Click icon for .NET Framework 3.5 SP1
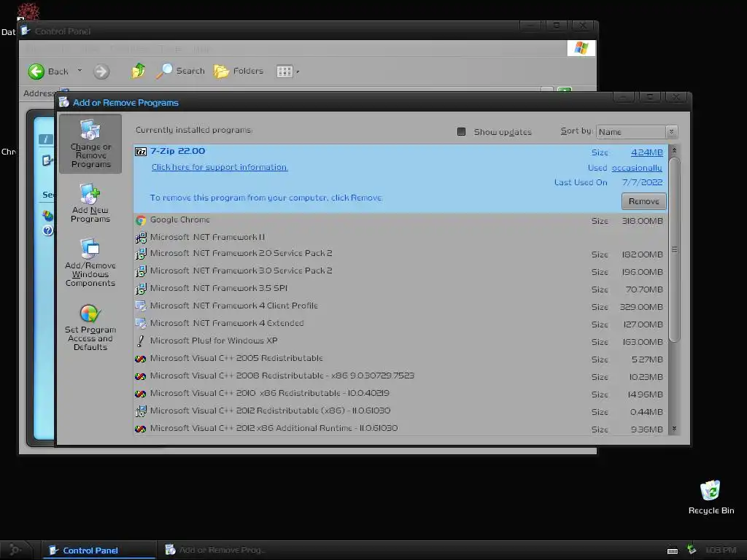Screen dimensions: 747x560 pyautogui.click(x=141, y=289)
